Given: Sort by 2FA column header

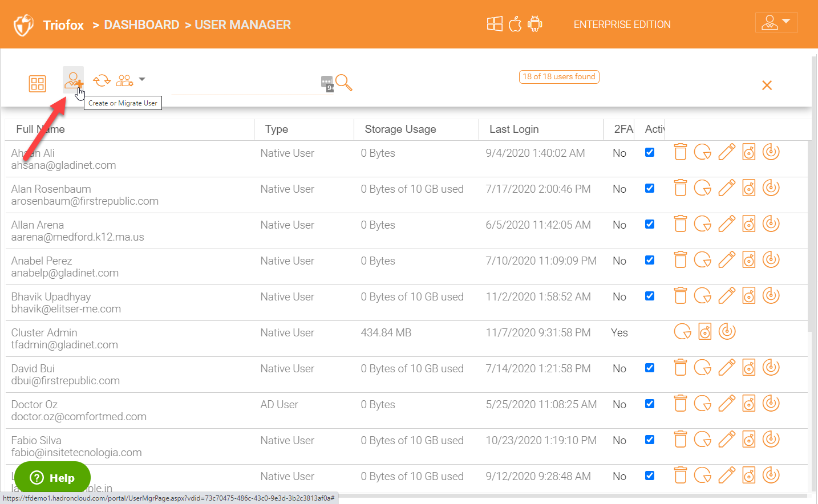Looking at the screenshot, I should [x=623, y=129].
